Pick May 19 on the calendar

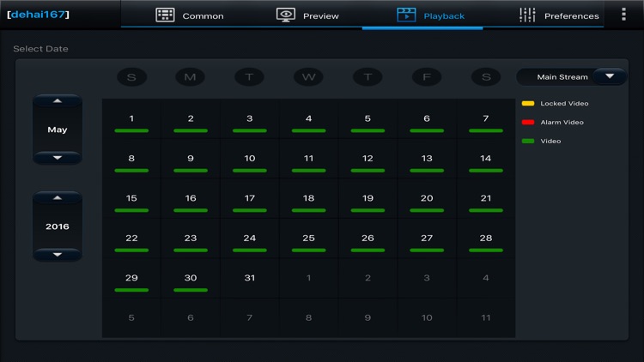click(368, 198)
